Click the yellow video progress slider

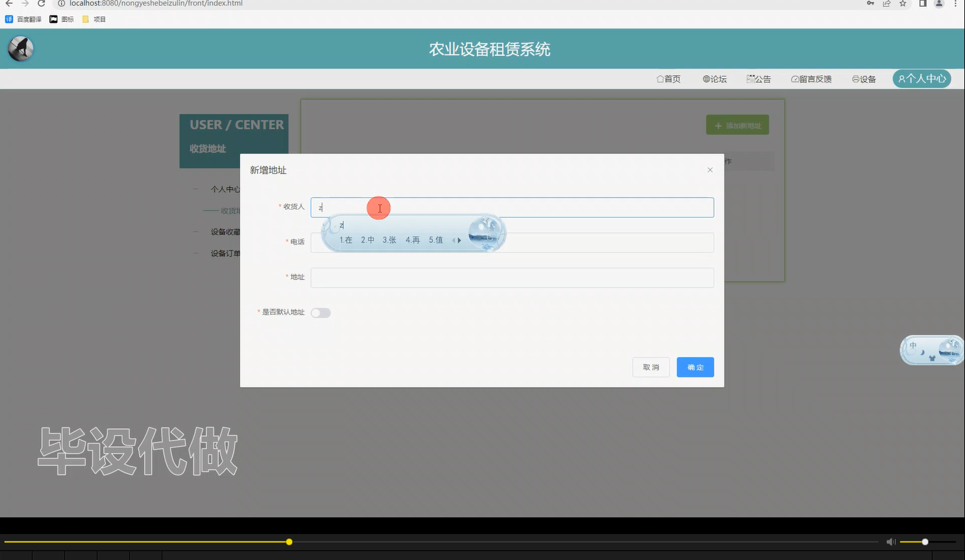[x=289, y=542]
